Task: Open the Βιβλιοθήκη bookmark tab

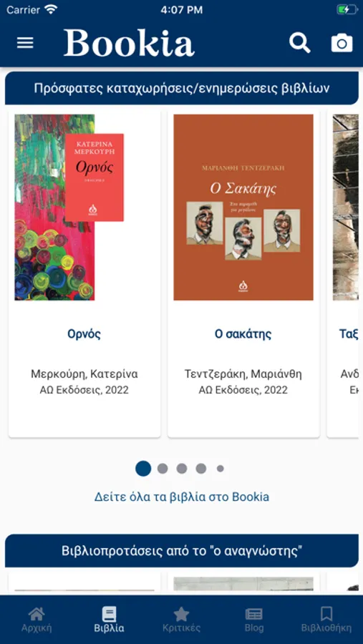Action: coord(326,620)
